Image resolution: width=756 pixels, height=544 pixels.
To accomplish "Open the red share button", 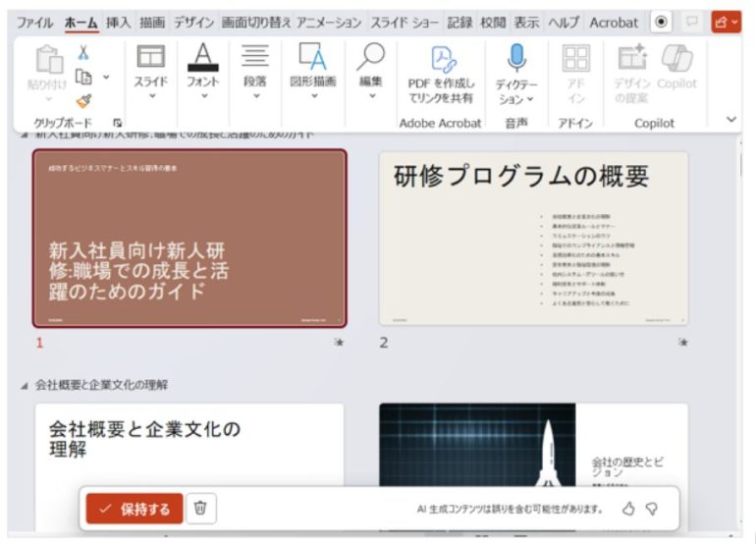I will (x=727, y=22).
